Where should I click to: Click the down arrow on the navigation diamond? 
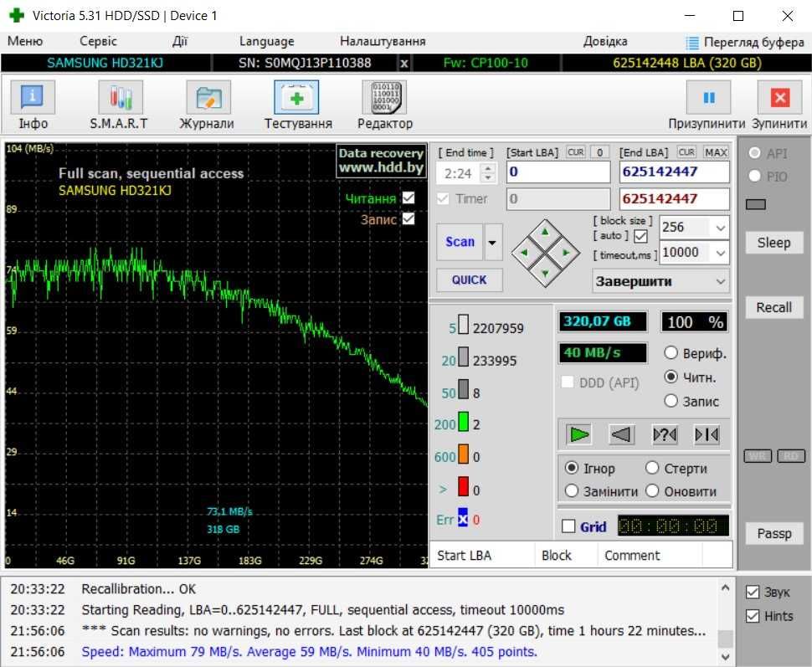pyautogui.click(x=545, y=273)
